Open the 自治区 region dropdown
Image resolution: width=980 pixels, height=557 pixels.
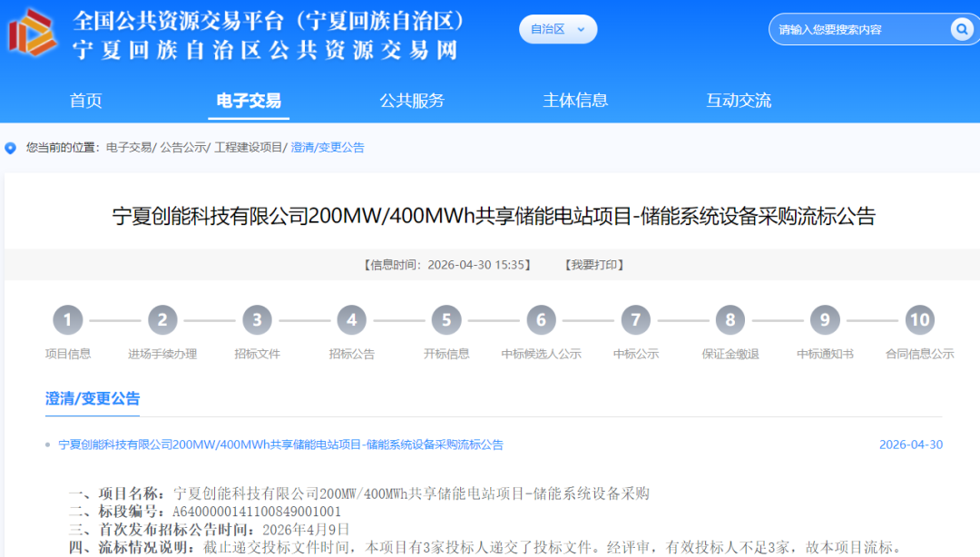pos(557,29)
